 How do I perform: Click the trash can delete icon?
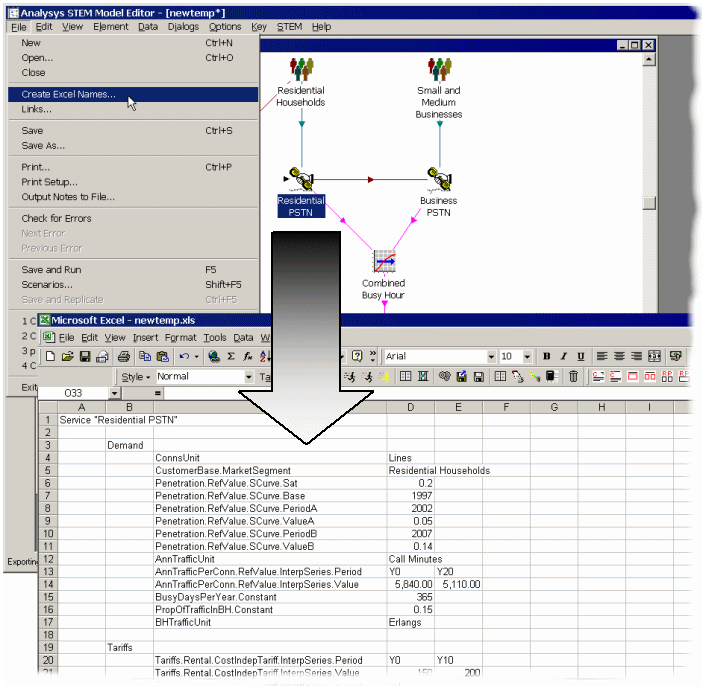[573, 376]
